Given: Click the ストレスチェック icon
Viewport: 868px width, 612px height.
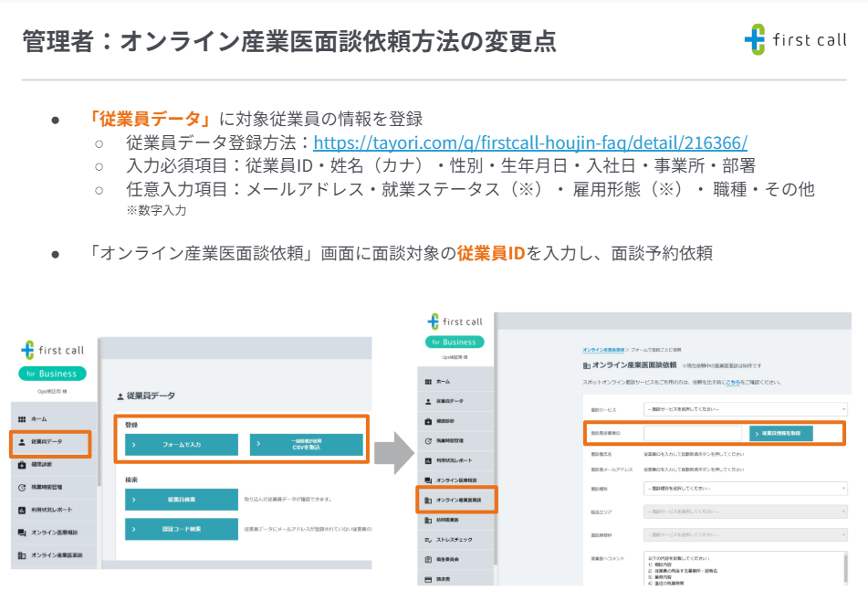Looking at the screenshot, I should click(429, 541).
